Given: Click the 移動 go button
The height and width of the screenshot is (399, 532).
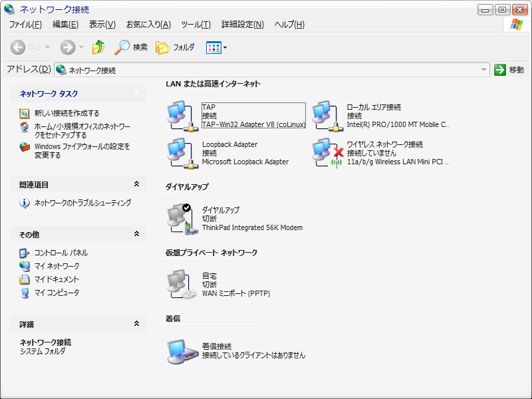Looking at the screenshot, I should coord(509,70).
